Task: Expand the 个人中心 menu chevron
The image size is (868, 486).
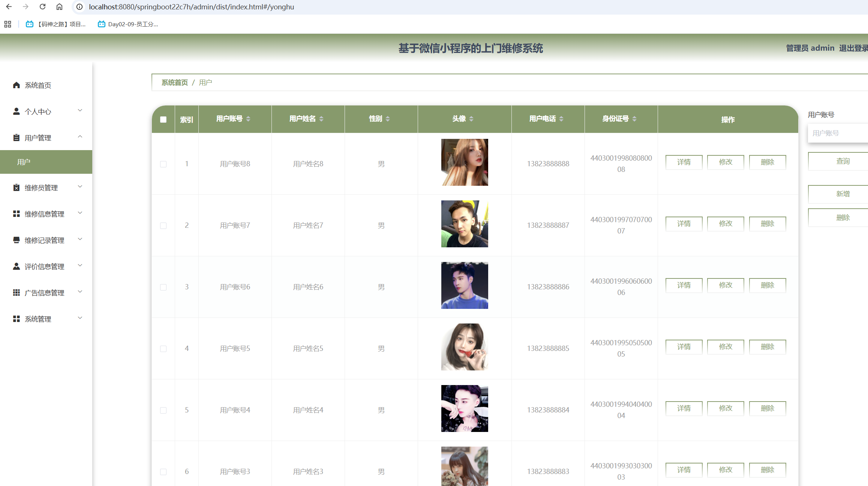Action: click(80, 111)
